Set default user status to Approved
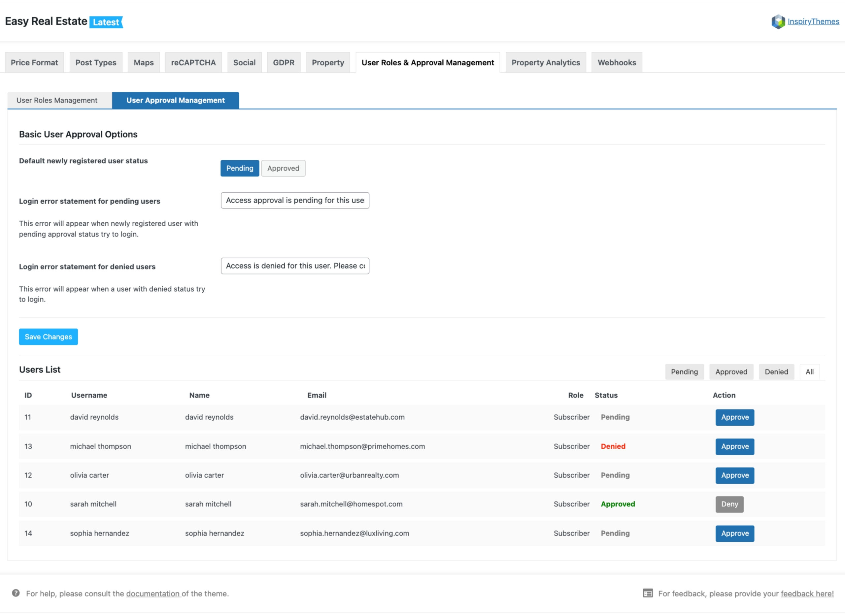845x616 pixels. pos(283,168)
